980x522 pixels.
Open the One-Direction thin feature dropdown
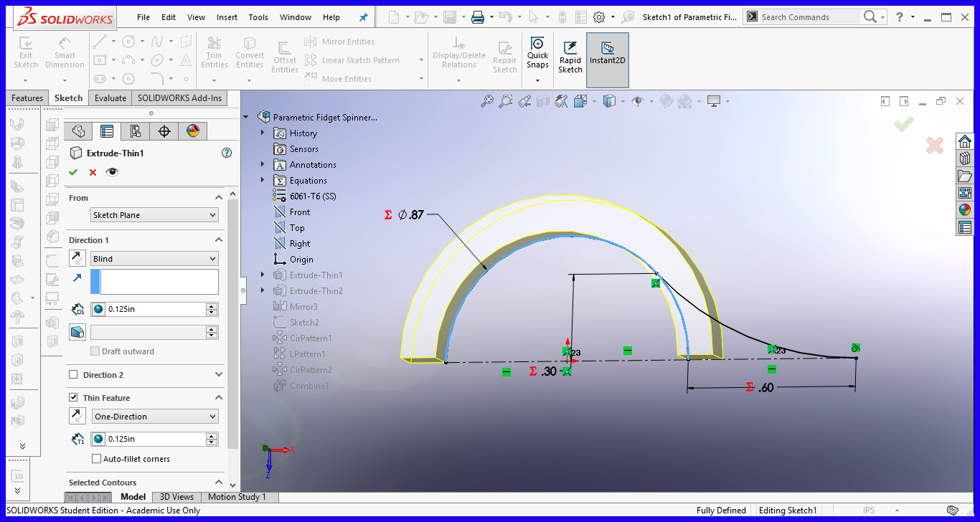pyautogui.click(x=154, y=416)
